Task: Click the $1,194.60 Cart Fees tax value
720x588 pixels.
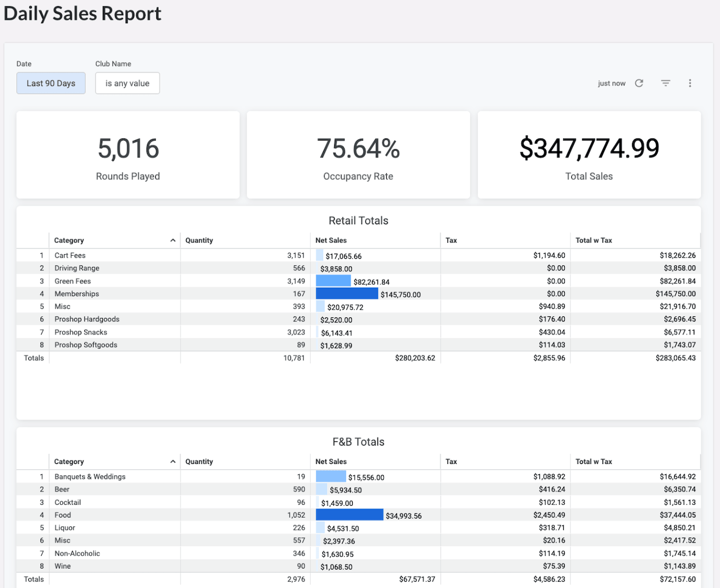Action: (549, 255)
